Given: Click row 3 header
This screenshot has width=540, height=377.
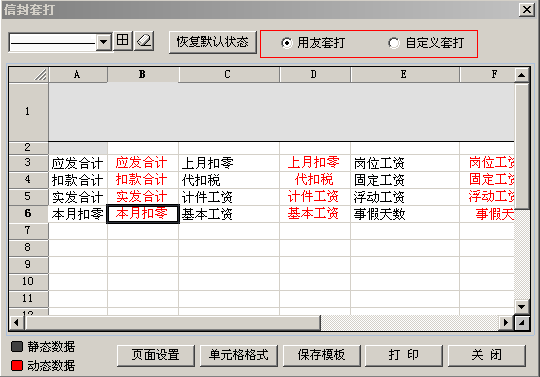Looking at the screenshot, I should click(x=29, y=163).
